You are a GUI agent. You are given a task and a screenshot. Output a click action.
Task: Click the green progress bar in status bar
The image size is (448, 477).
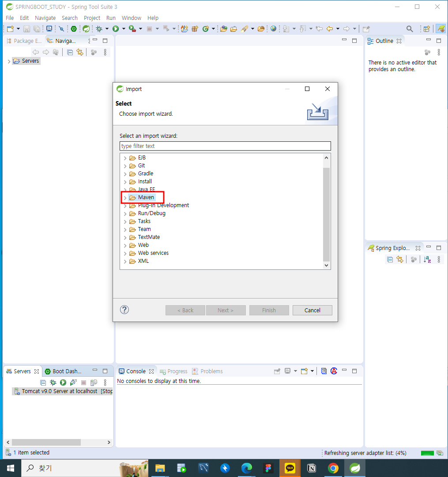click(x=427, y=453)
